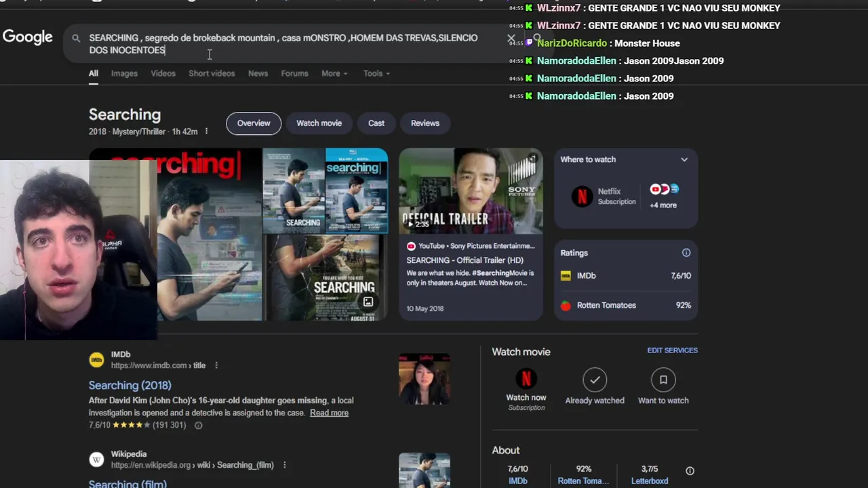Click the streamer webcam overlay
The height and width of the screenshot is (488, 868).
click(79, 249)
